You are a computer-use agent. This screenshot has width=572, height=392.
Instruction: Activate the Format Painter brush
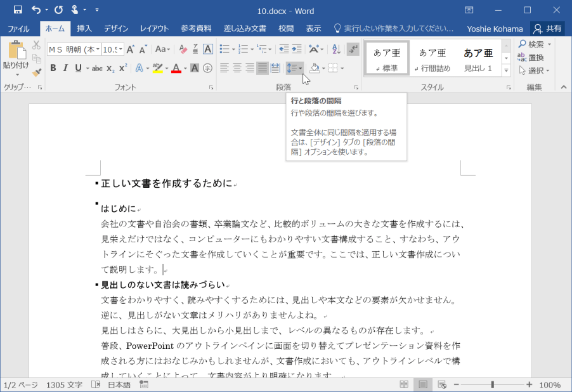(36, 72)
